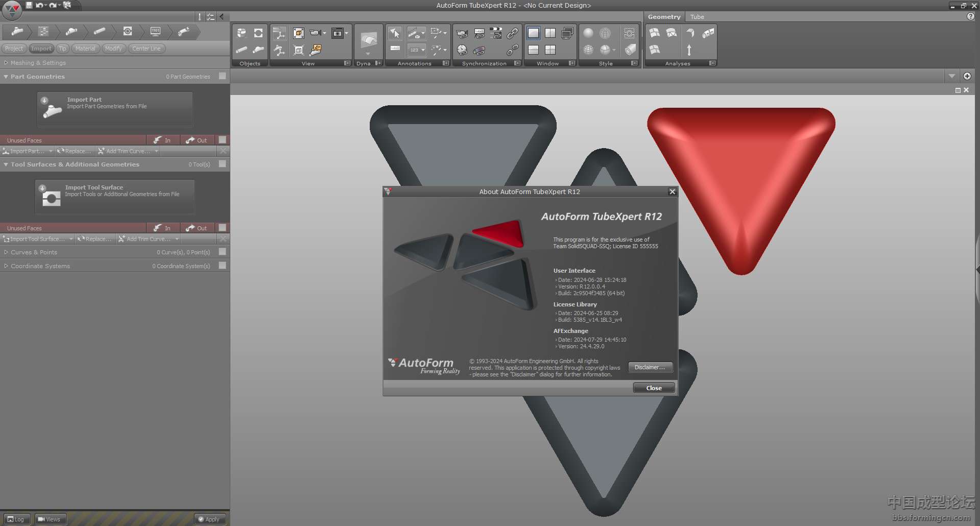
Task: Click the clock sync icon in Synchronization
Action: pyautogui.click(x=462, y=50)
